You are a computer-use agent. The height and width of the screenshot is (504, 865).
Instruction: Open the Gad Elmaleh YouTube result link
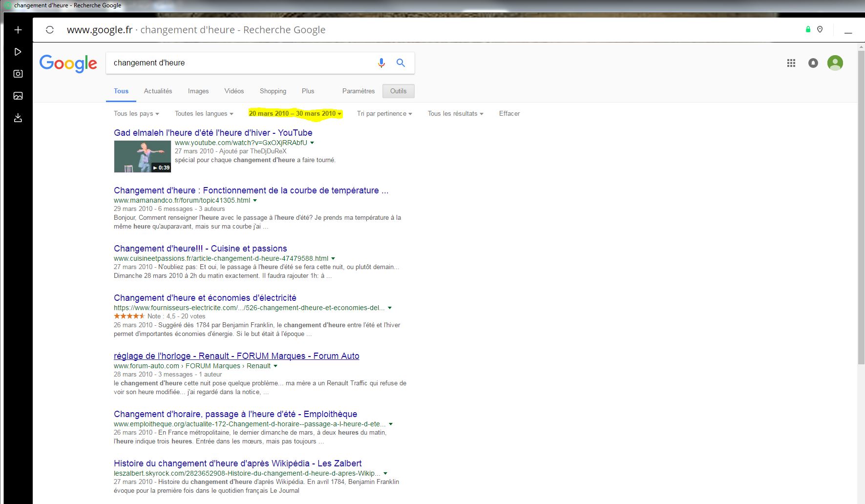213,133
